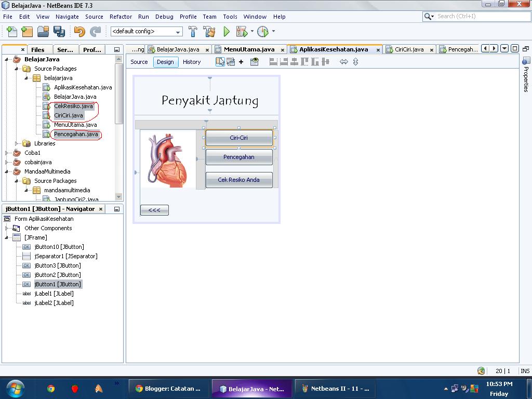Click the Build Project hammer icon
532x399 pixels.
(193, 32)
